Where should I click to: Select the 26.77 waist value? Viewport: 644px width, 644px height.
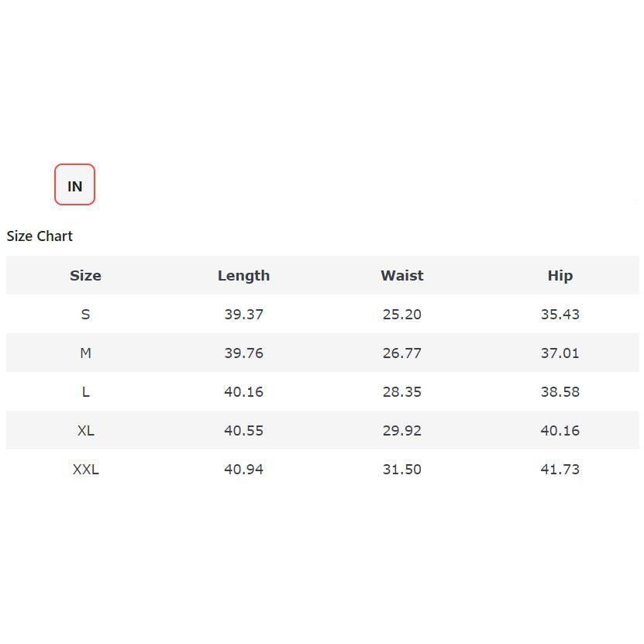pyautogui.click(x=401, y=353)
